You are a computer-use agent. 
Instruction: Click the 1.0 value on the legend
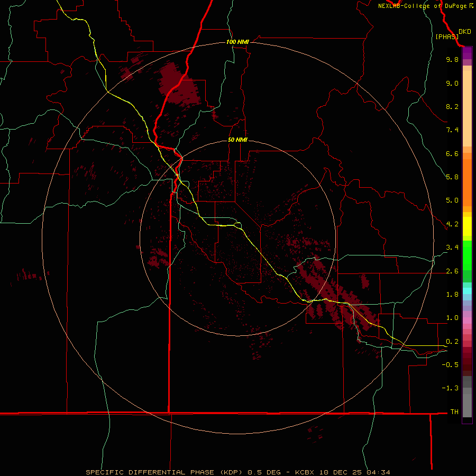(452, 318)
